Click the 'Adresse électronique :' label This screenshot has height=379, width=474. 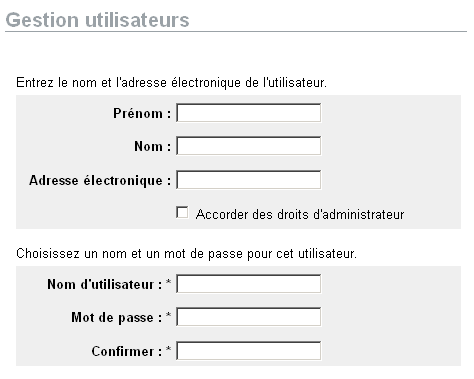point(100,181)
